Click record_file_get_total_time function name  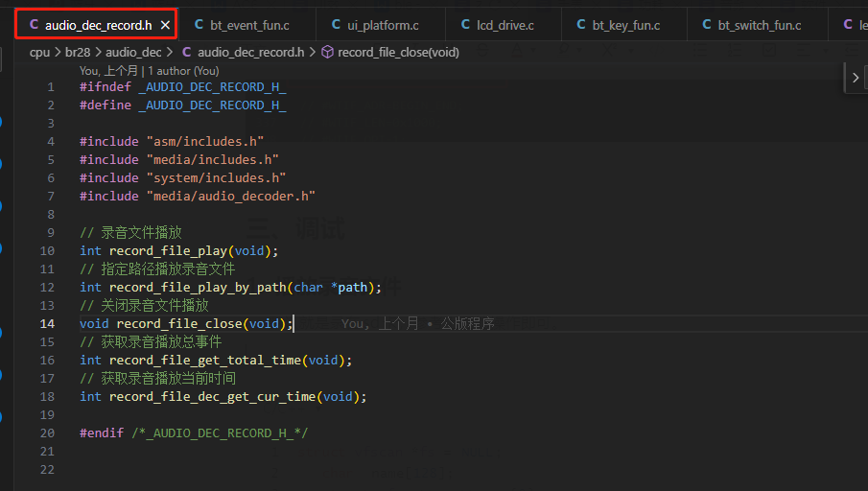point(205,361)
